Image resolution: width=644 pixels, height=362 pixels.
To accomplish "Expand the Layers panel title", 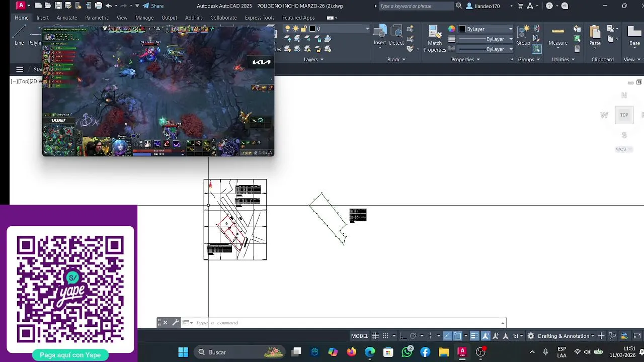I will point(313,59).
